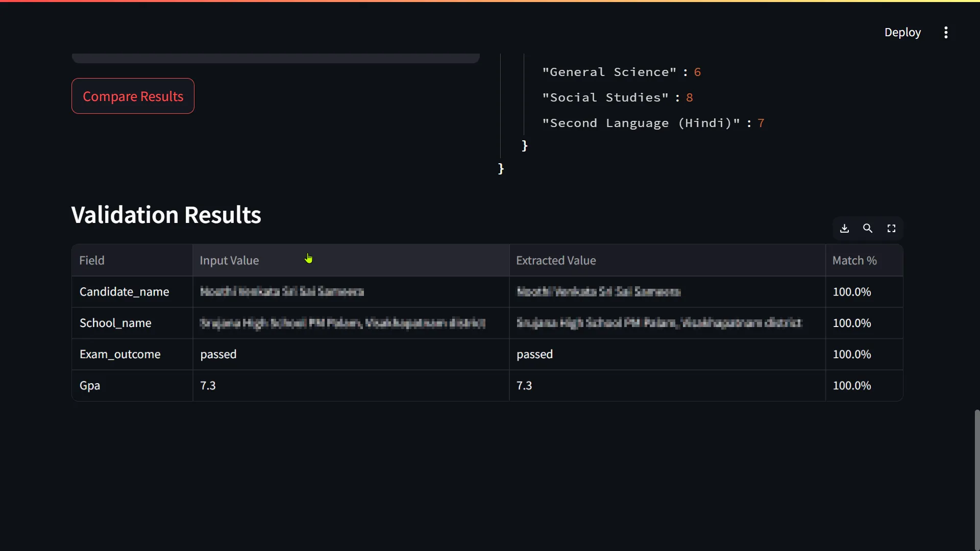Download the validation table as CSV
The height and width of the screenshot is (551, 980).
[x=844, y=229]
